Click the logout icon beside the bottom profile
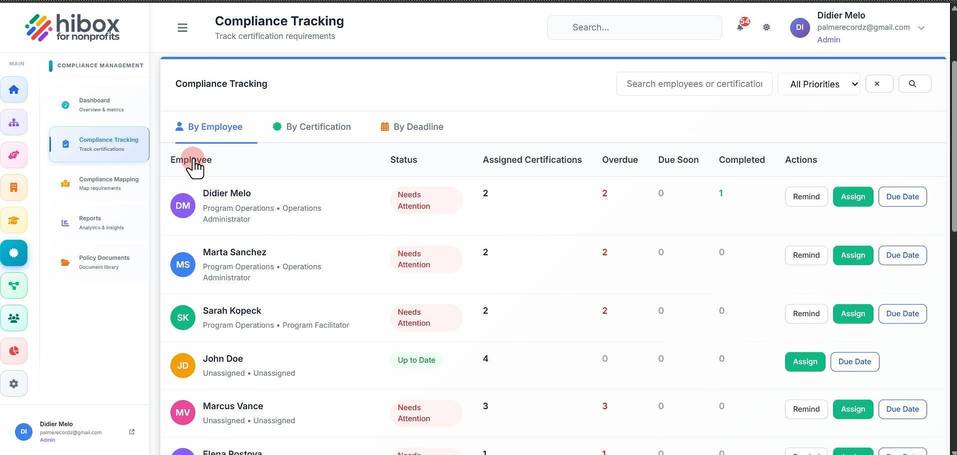The height and width of the screenshot is (455, 957). point(132,432)
